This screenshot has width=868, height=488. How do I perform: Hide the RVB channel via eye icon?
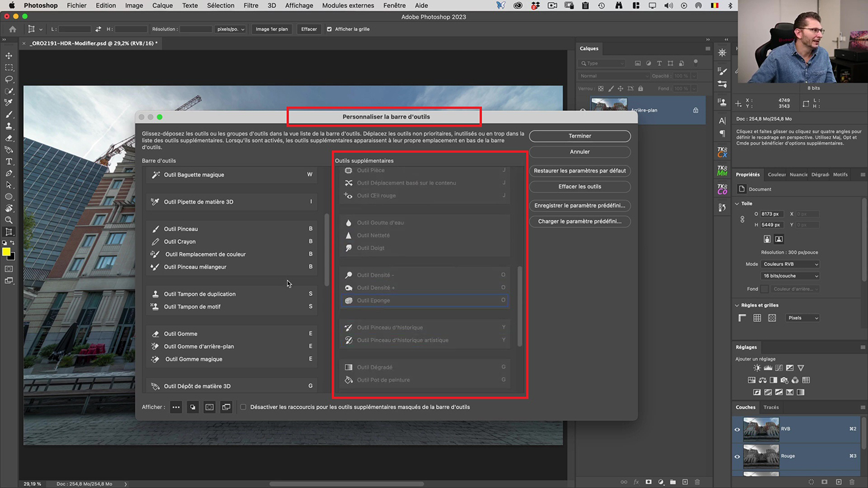pyautogui.click(x=737, y=429)
